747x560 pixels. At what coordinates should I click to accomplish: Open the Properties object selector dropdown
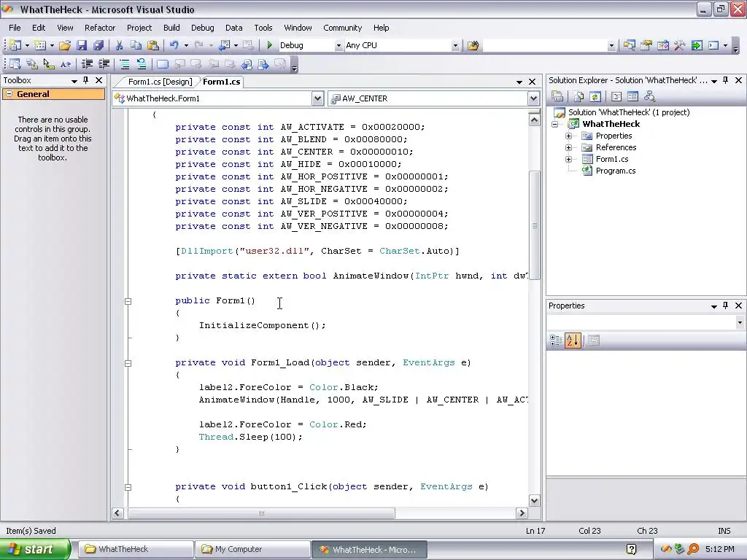(740, 322)
